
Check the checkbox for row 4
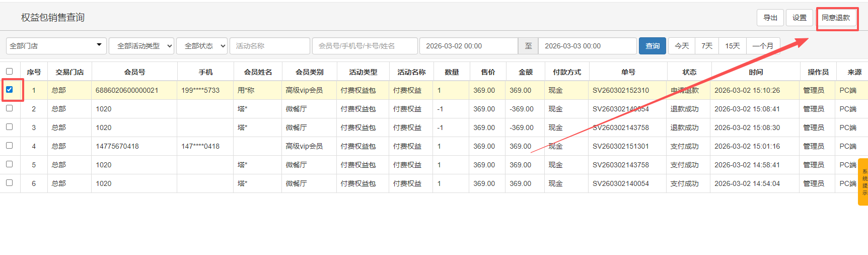coord(10,146)
